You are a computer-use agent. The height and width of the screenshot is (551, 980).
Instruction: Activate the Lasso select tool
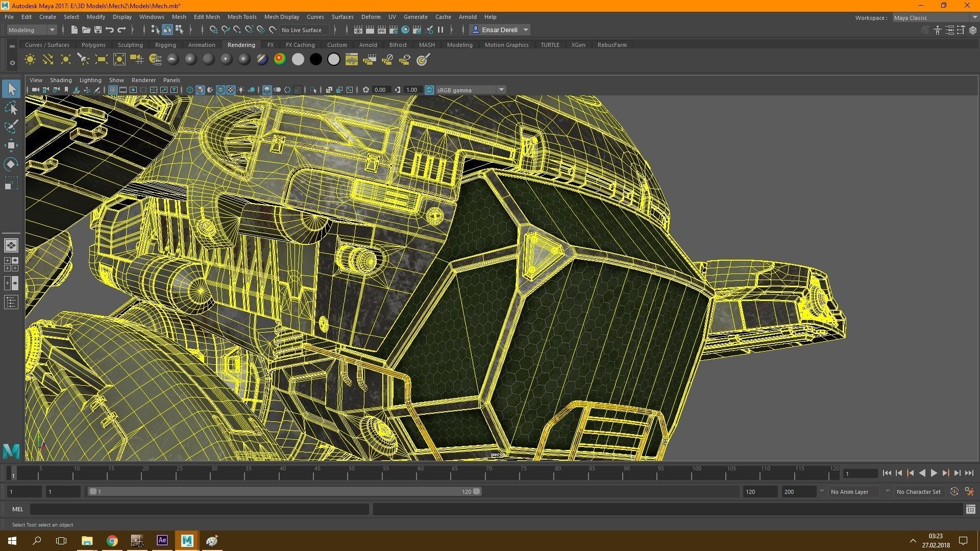point(11,108)
